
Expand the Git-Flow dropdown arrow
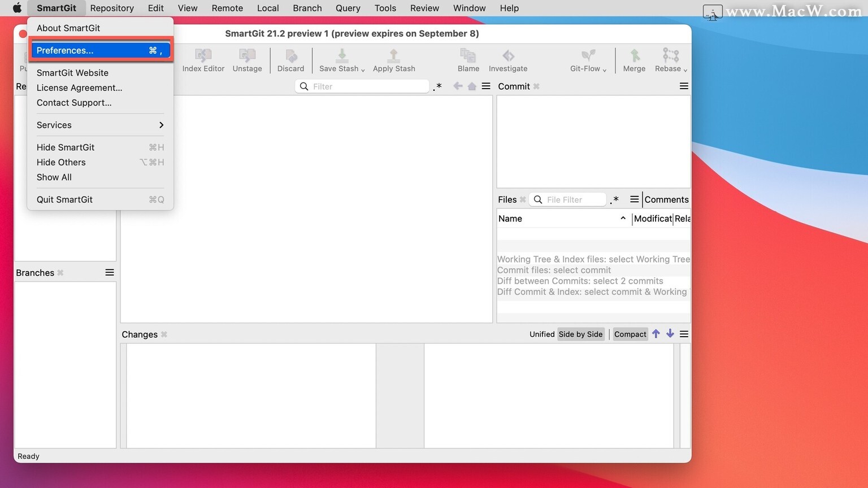[605, 69]
